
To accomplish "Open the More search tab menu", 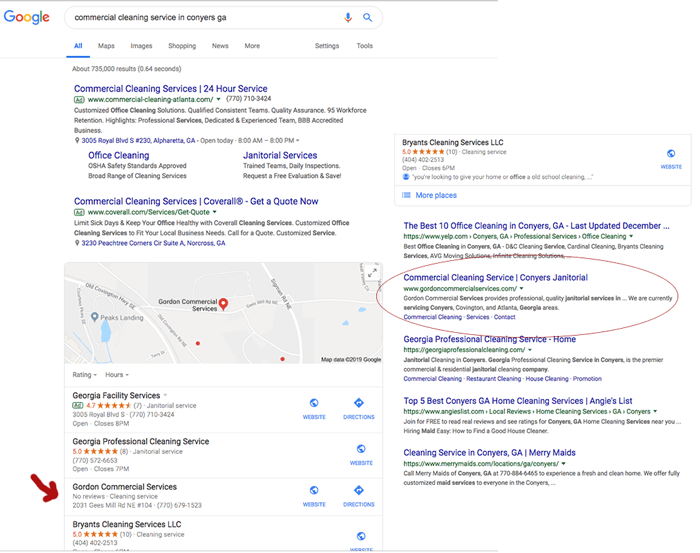I will 252,46.
